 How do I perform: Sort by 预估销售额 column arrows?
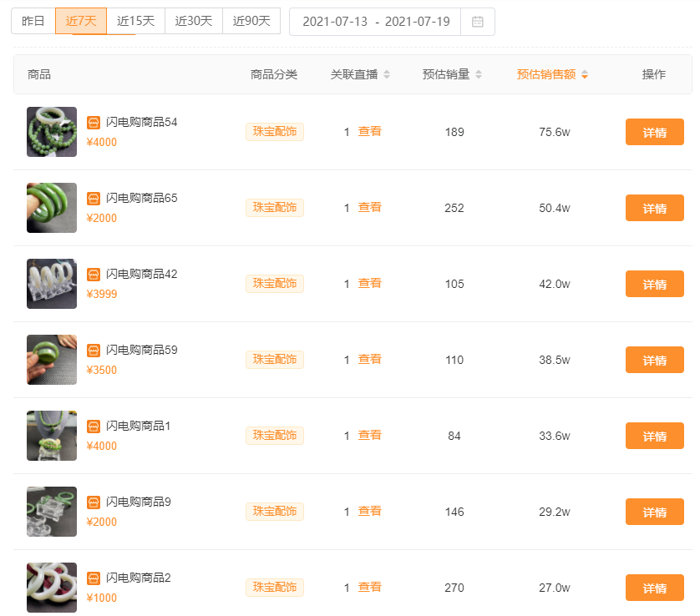point(585,74)
